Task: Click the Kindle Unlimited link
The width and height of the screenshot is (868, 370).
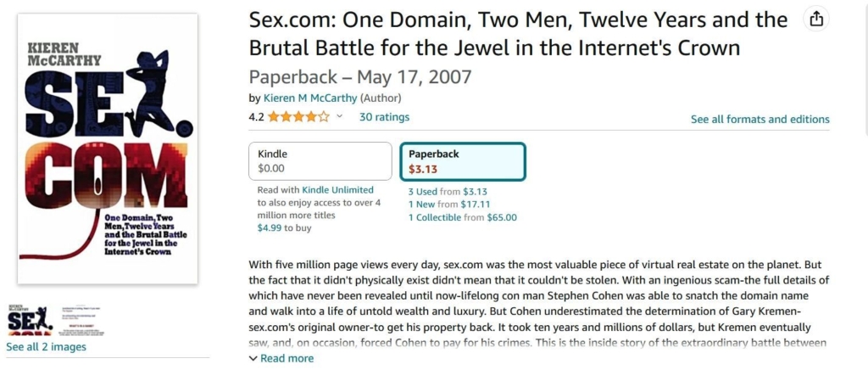Action: pyautogui.click(x=337, y=190)
